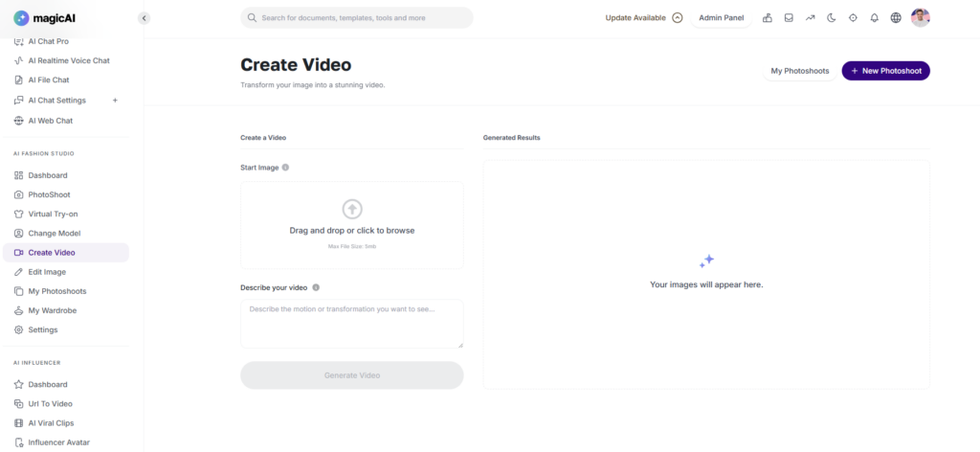Open the language globe icon

[x=896, y=17]
